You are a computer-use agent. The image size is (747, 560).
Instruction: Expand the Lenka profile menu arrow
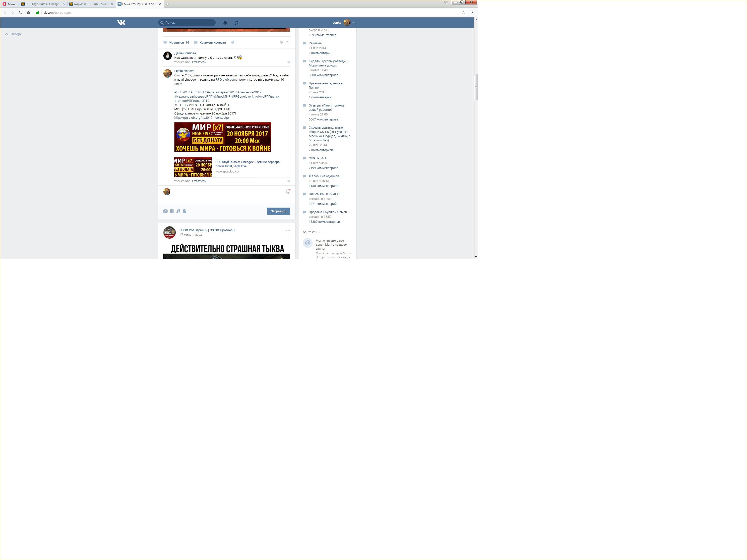tap(353, 23)
